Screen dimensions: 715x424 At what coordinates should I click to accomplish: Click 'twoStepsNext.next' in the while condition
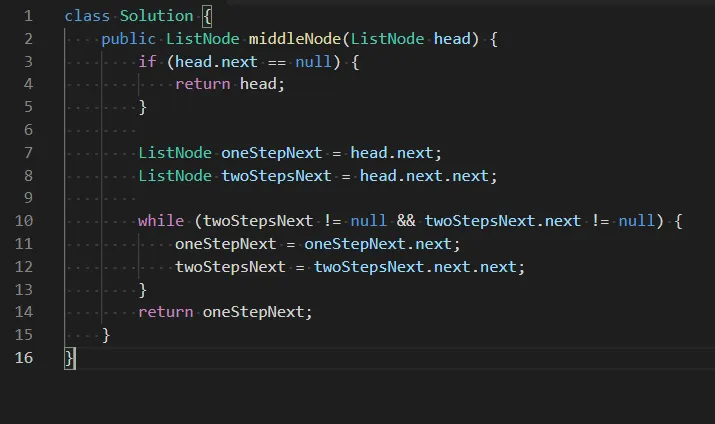tap(503, 221)
